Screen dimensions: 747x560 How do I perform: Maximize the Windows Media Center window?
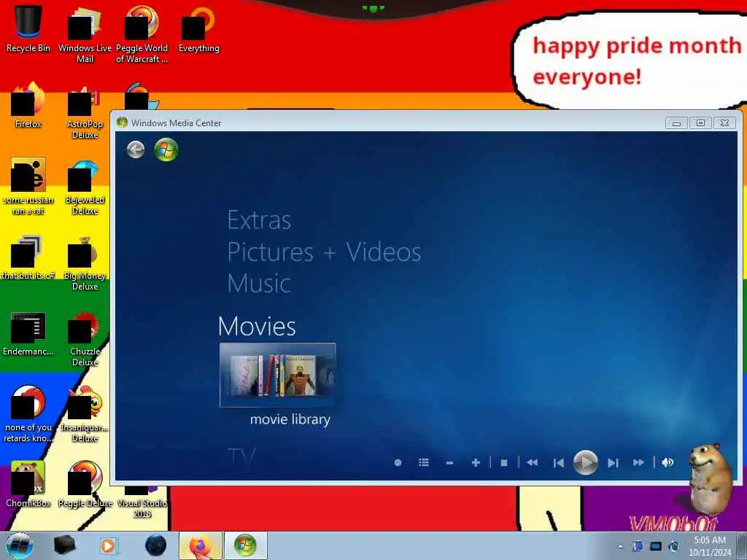click(700, 123)
